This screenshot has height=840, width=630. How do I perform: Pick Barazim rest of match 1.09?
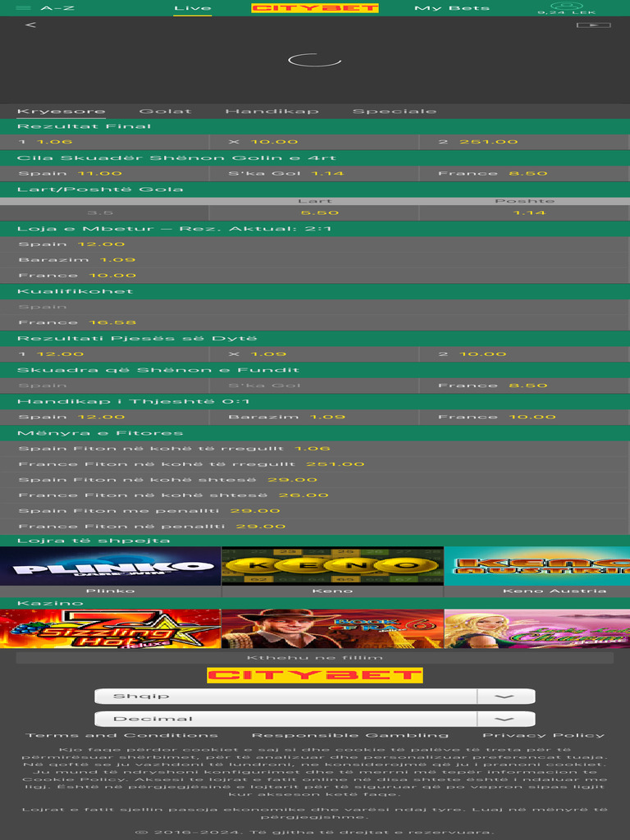315,259
